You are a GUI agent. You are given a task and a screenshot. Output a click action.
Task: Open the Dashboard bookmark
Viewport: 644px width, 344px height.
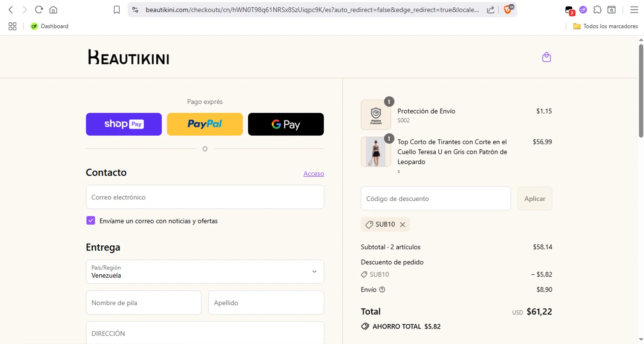(x=49, y=26)
